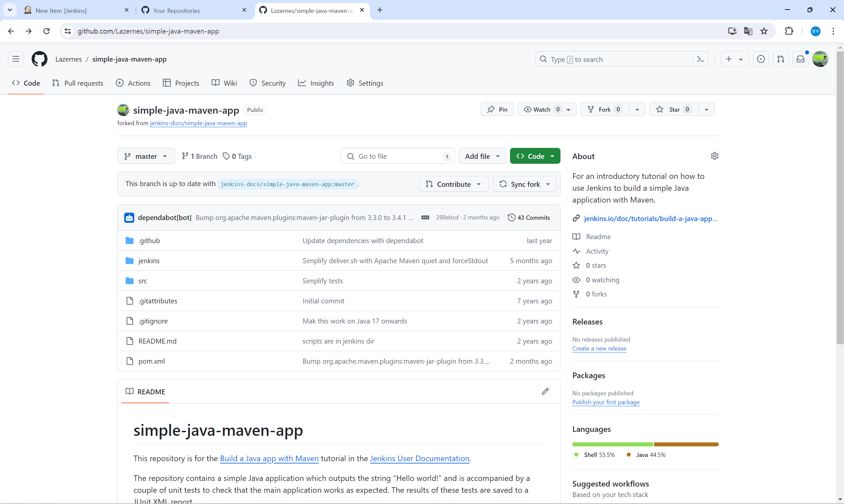Click the green Shell language bar segment
The image size is (844, 504).
[x=613, y=444]
